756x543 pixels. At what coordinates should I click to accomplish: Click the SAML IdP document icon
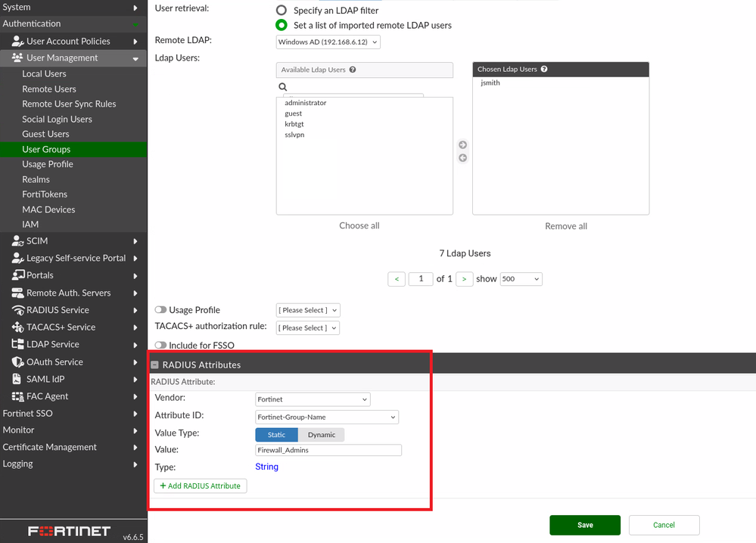click(x=17, y=379)
